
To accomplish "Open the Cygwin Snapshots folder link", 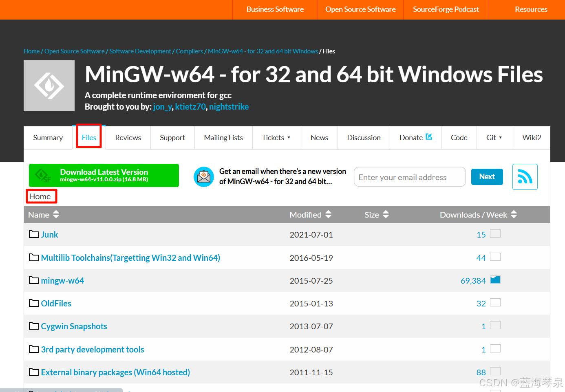I will tap(74, 326).
